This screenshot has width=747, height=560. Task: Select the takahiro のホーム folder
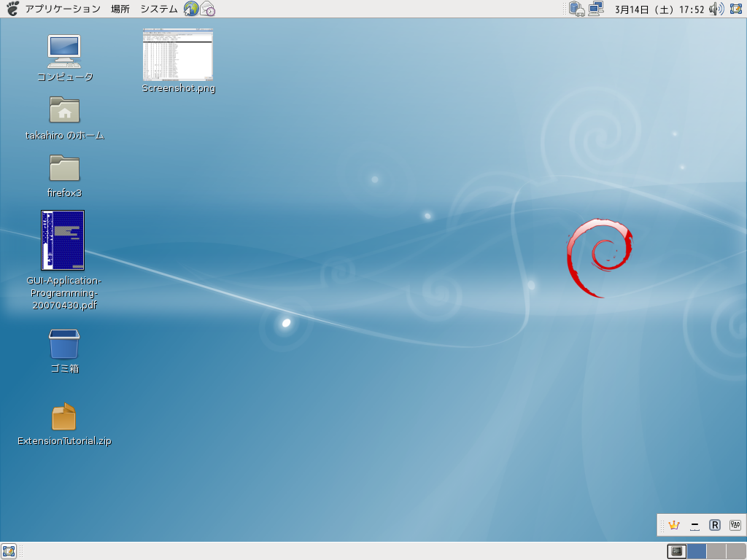tap(64, 110)
